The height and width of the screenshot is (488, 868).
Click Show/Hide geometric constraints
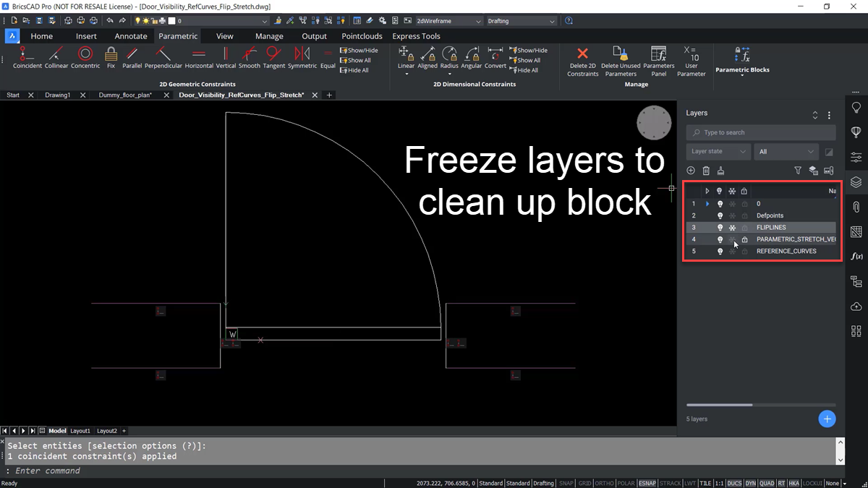pos(359,51)
